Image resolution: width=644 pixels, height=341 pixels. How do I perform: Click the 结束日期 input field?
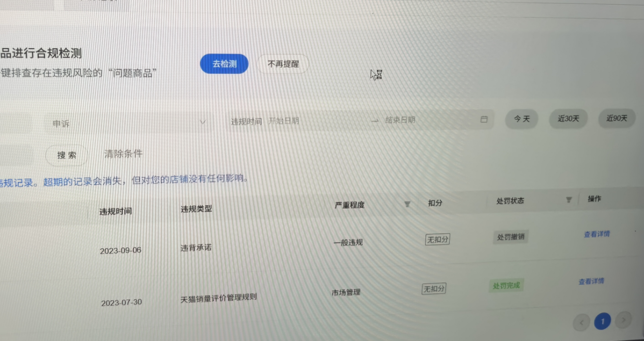427,120
